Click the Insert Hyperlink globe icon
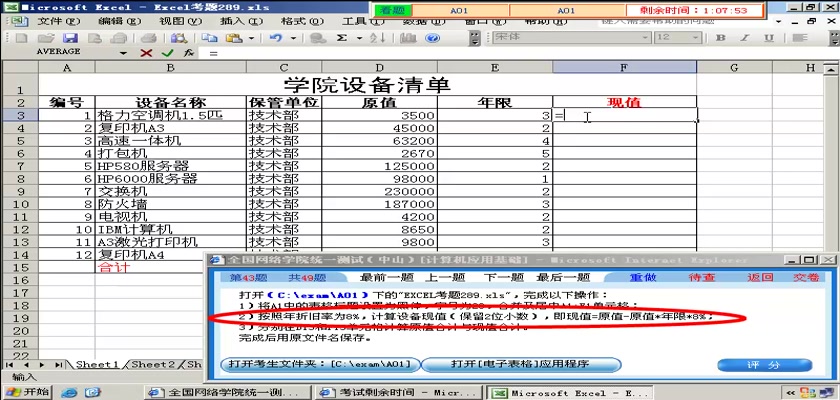This screenshot has height=400, width=840. [x=319, y=38]
